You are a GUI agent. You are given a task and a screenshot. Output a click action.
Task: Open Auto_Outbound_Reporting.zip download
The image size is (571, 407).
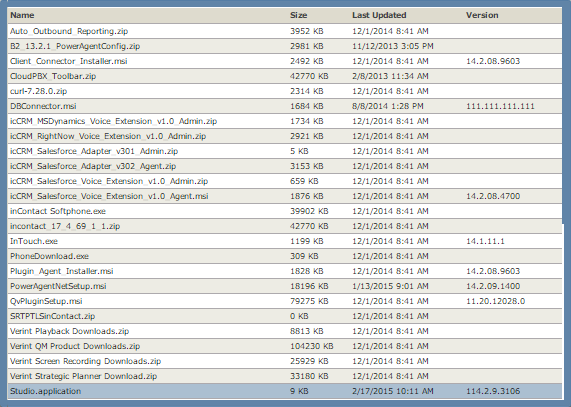(69, 31)
